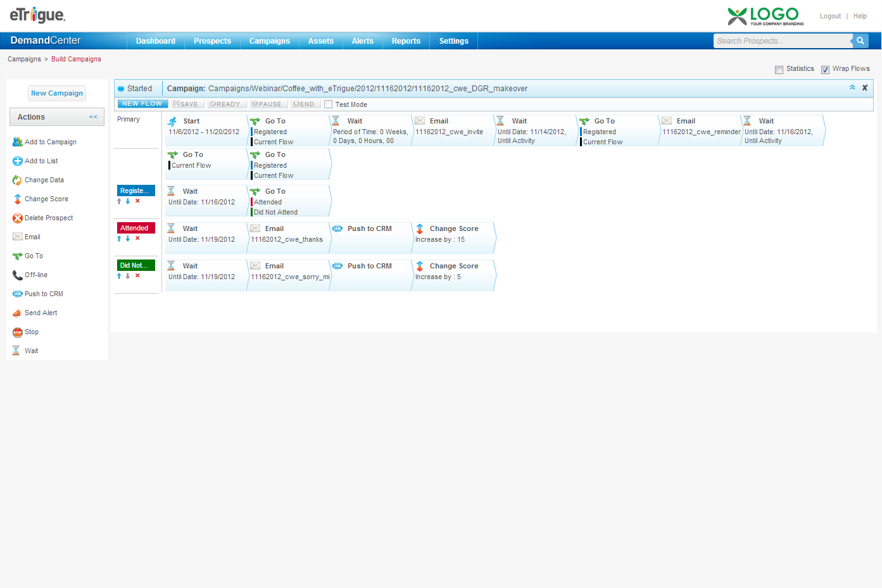
Task: Uncheck the Wrap Flows checkbox
Action: tap(825, 70)
